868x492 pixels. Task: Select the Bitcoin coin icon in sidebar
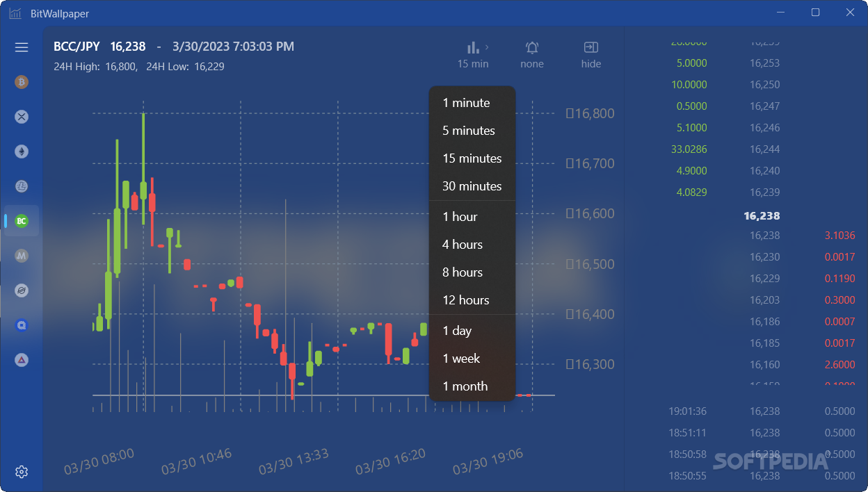click(x=22, y=82)
